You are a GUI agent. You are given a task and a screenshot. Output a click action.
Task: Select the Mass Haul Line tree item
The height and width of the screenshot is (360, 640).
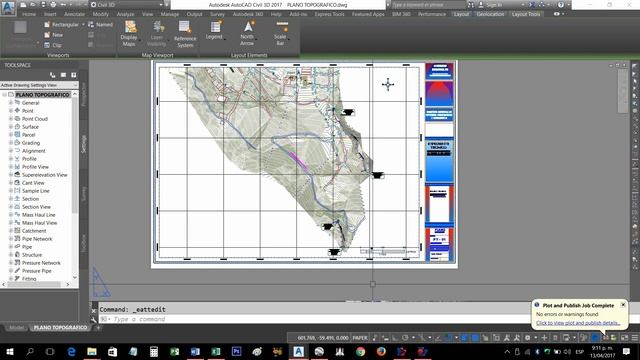point(38,215)
